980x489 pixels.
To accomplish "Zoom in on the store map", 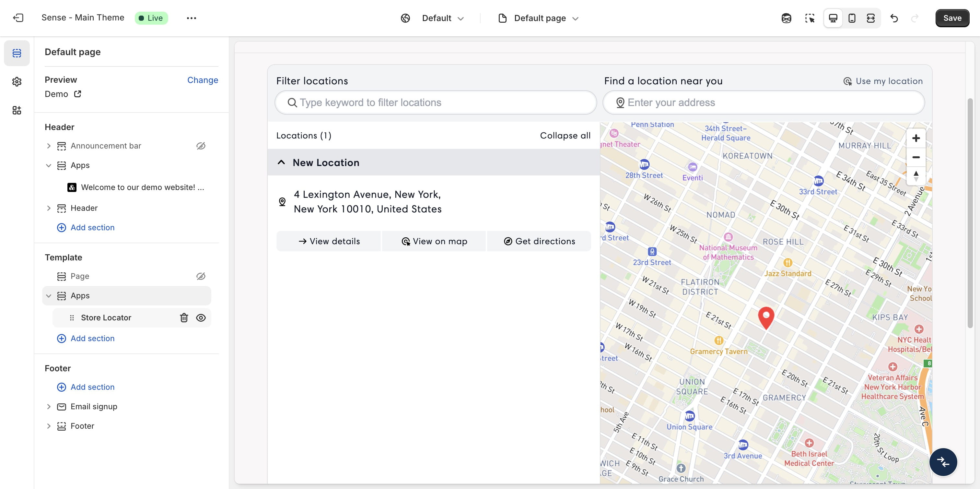I will [x=916, y=138].
